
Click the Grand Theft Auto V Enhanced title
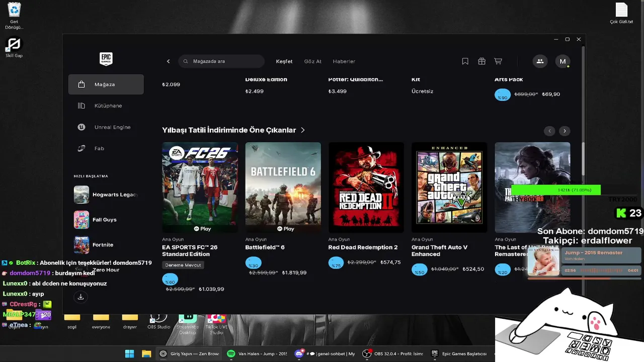tap(439, 251)
